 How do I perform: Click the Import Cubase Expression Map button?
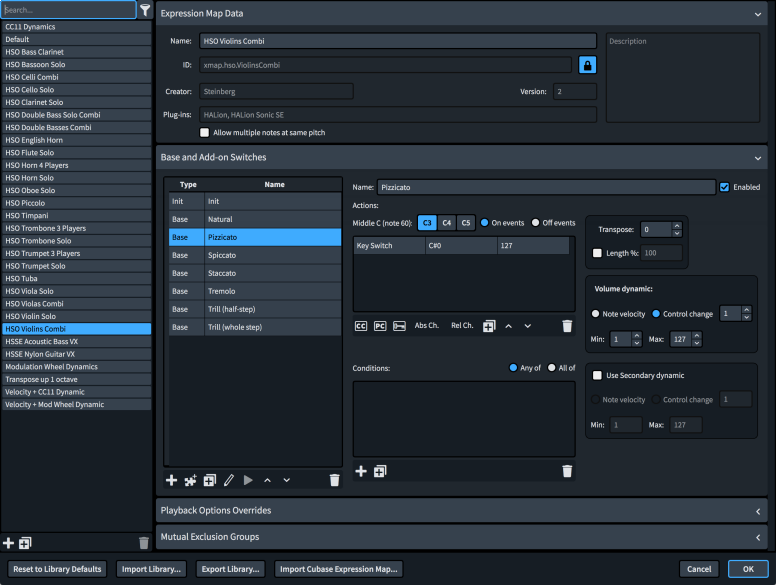(338, 569)
